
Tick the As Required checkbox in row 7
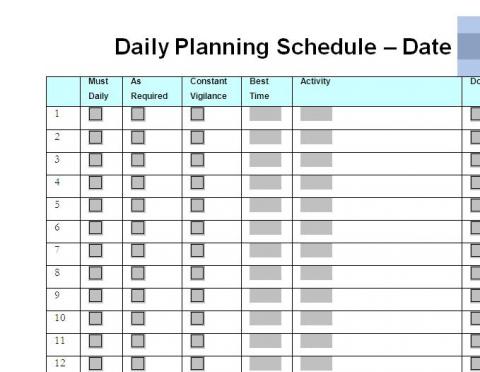click(138, 250)
